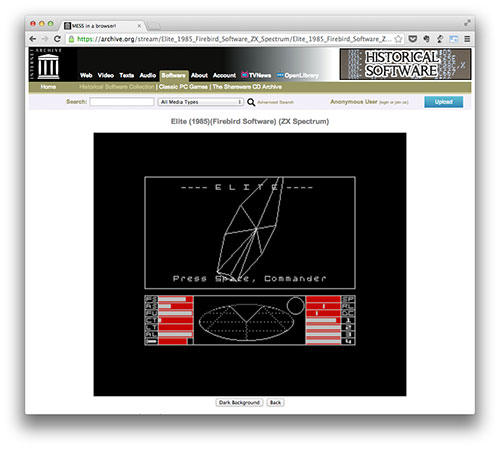Focus the Search text field

(x=122, y=102)
